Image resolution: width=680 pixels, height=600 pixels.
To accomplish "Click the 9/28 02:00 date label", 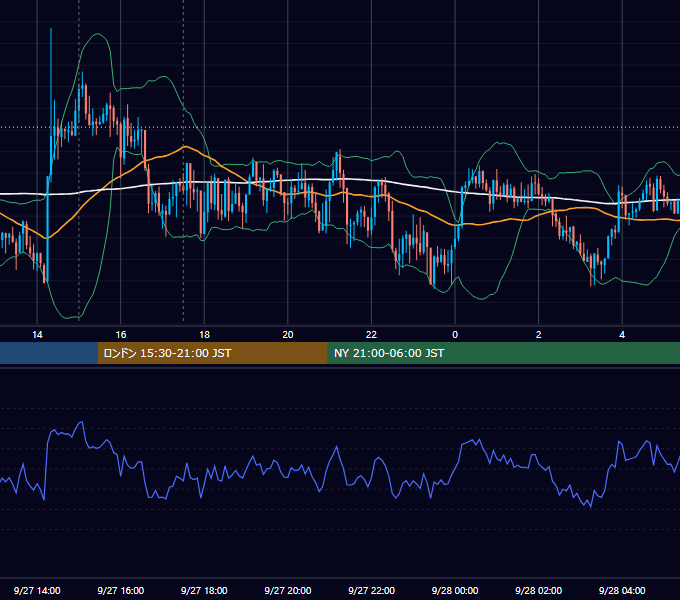I will coord(538,590).
